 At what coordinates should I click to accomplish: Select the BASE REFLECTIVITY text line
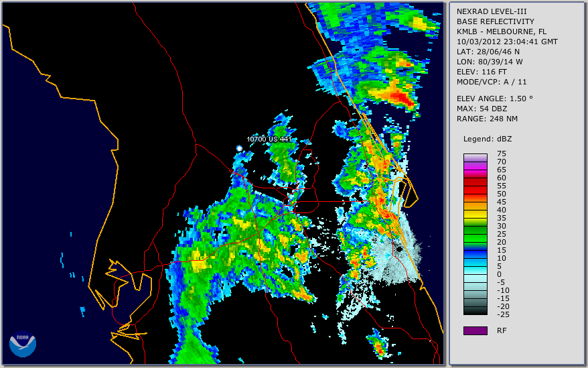pos(495,21)
